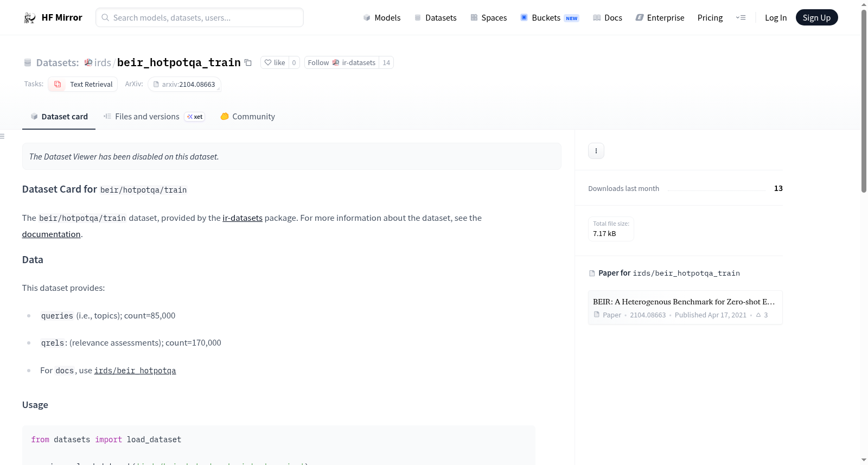Switch to Files and versions tab
The image size is (868, 465).
coord(154,117)
